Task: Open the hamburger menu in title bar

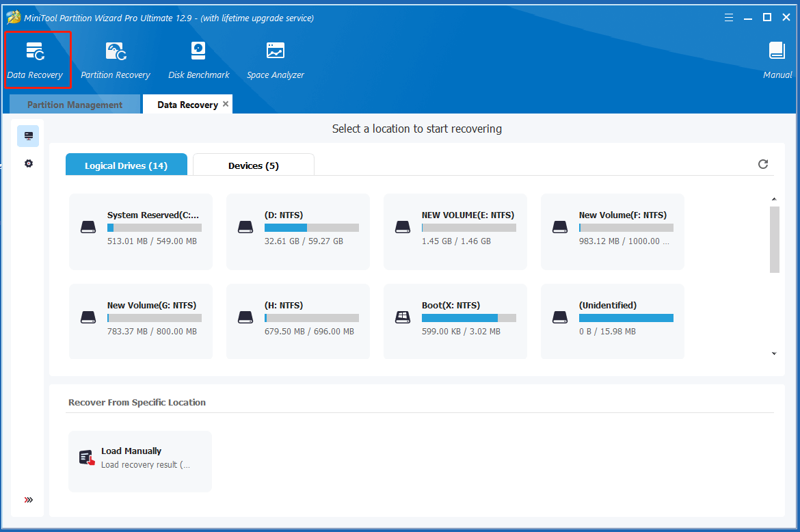Action: click(729, 18)
